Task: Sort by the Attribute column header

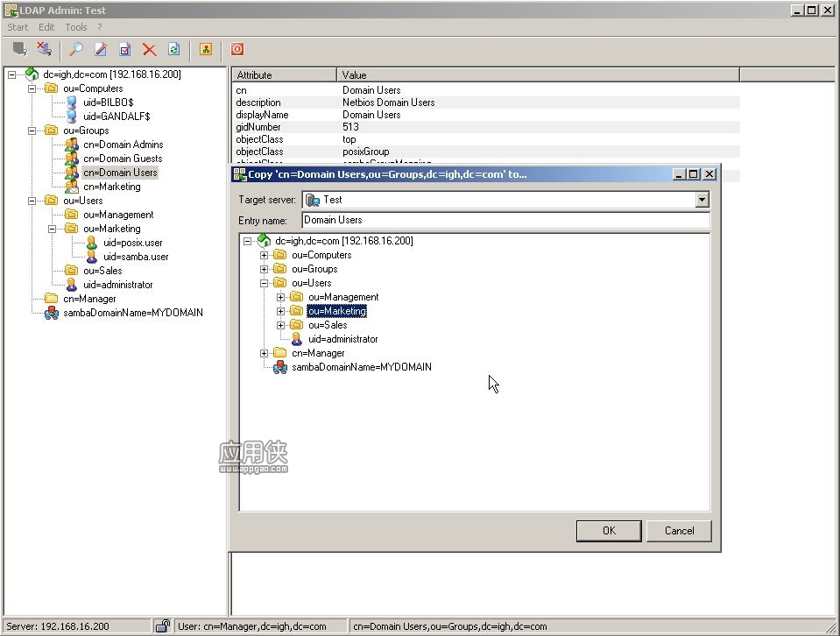Action: pyautogui.click(x=284, y=75)
